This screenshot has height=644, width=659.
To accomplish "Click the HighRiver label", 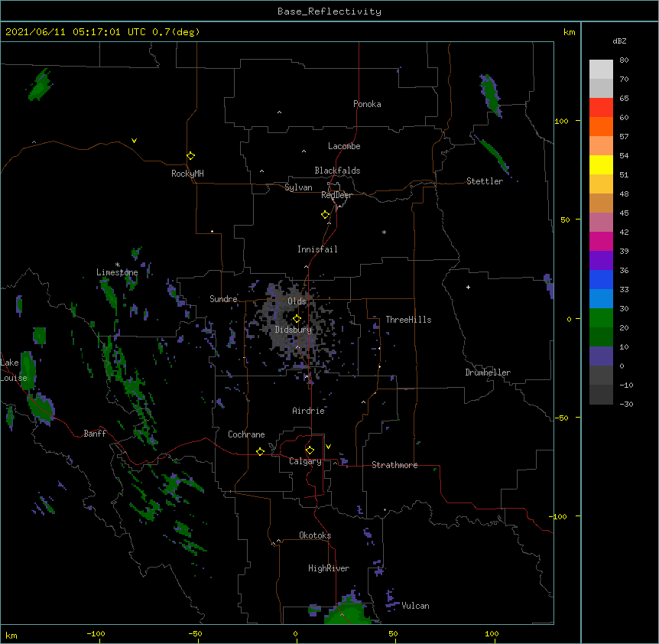I will pyautogui.click(x=329, y=568).
